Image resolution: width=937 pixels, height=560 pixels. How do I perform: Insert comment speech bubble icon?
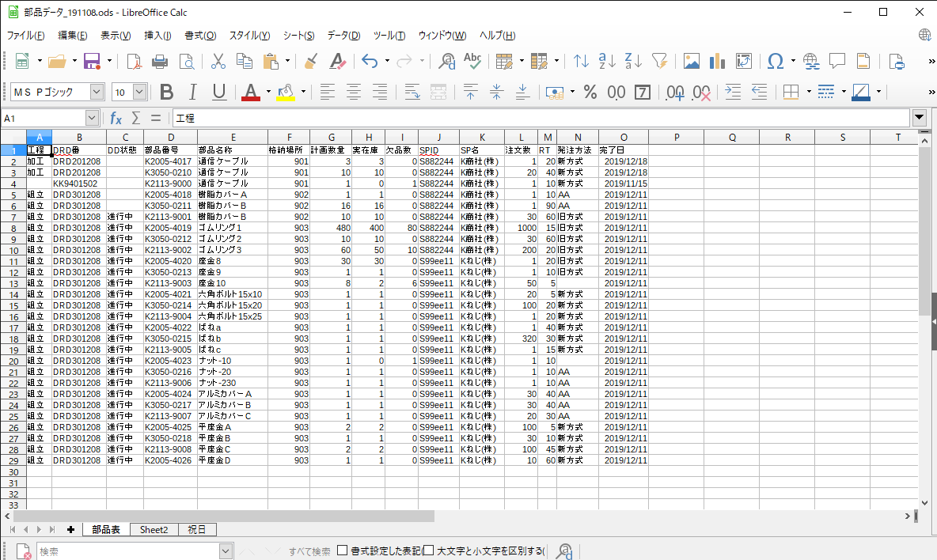(x=837, y=61)
